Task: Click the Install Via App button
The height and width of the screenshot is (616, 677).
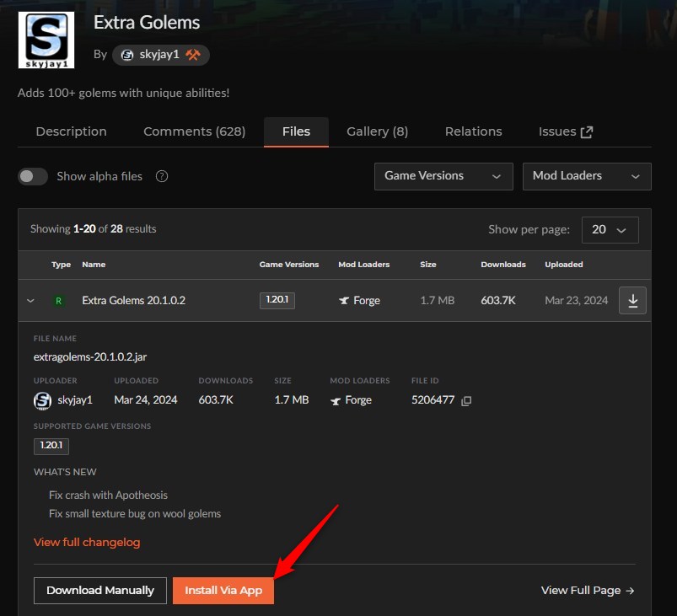Action: coord(223,590)
